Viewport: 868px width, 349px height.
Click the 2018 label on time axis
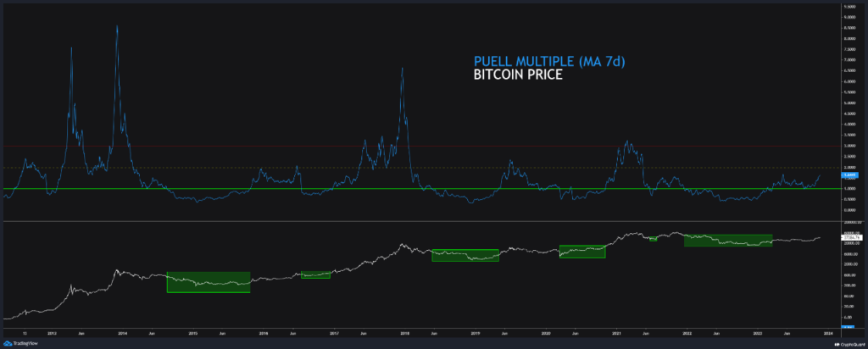click(404, 334)
